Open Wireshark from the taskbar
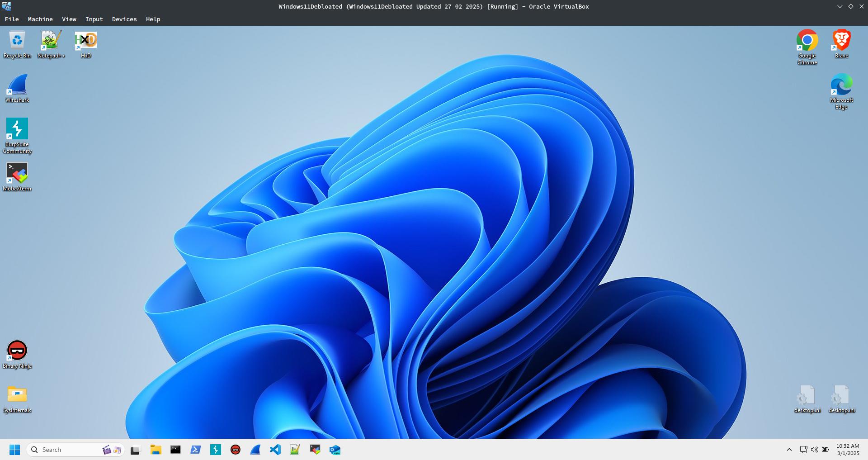The image size is (868, 460). point(255,450)
